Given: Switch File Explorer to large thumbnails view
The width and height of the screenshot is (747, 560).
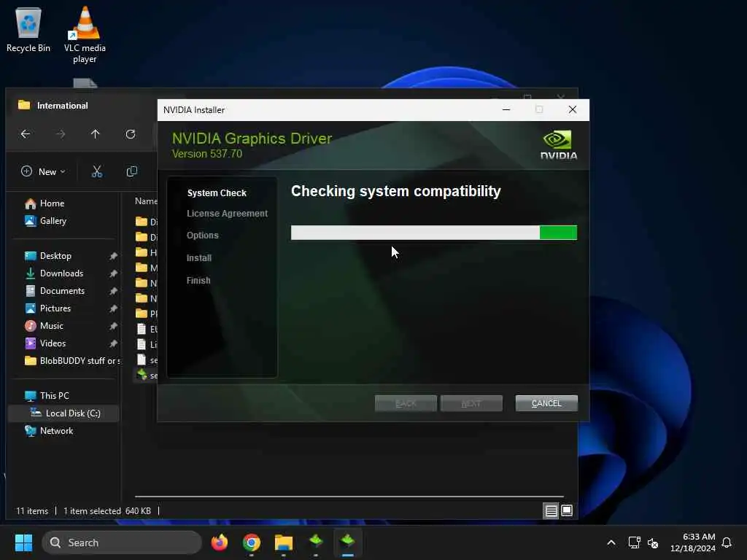Looking at the screenshot, I should [x=567, y=511].
